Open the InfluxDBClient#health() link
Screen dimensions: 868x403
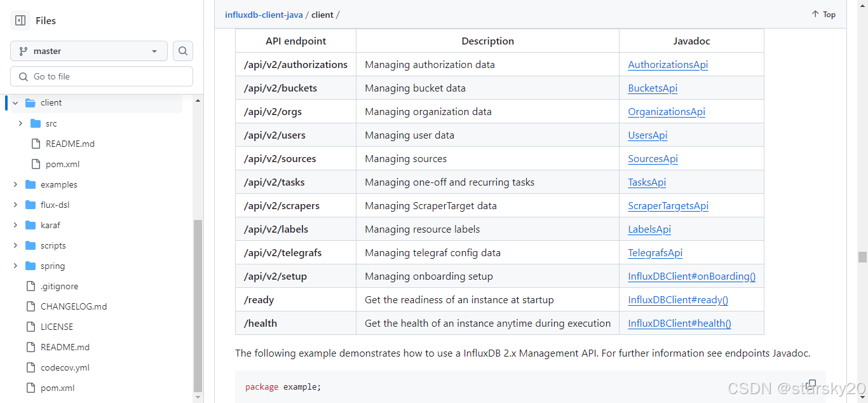679,323
